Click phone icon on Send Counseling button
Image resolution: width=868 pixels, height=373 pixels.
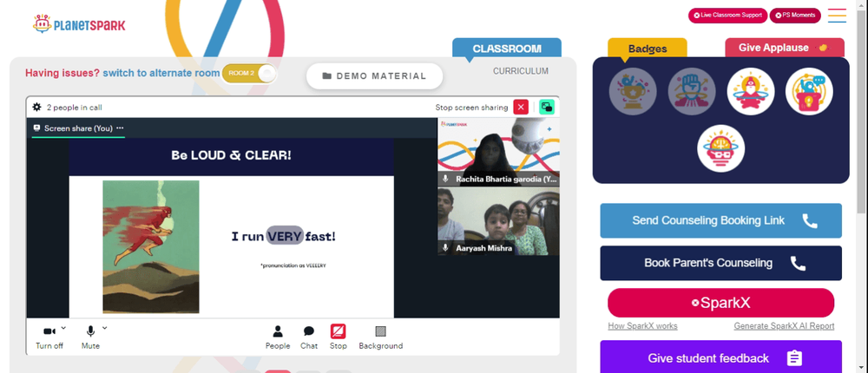[x=810, y=221]
